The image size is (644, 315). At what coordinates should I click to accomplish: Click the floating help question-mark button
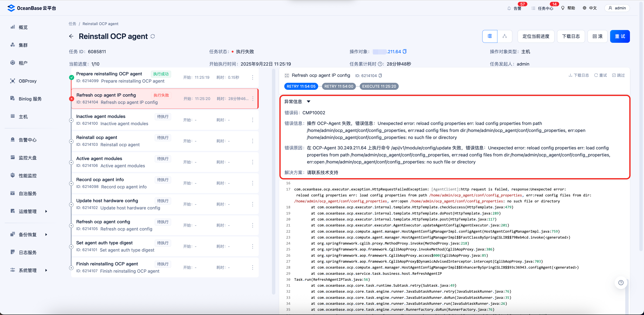coord(621,283)
